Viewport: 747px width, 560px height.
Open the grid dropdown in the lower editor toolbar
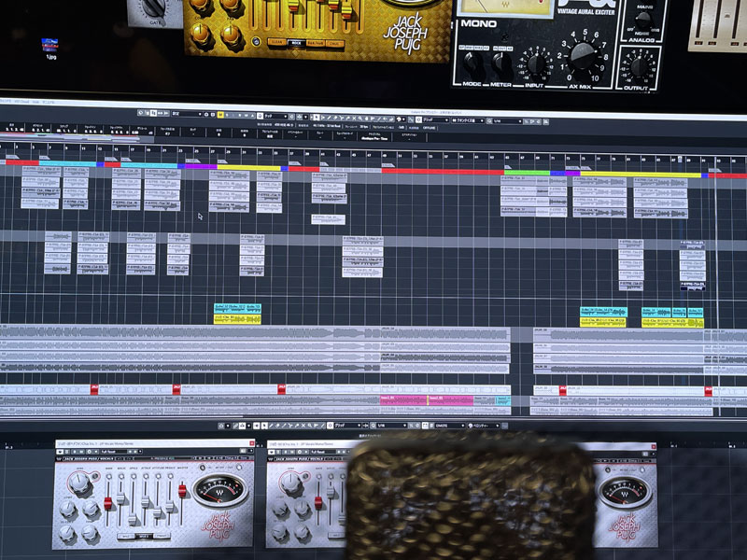[347, 426]
